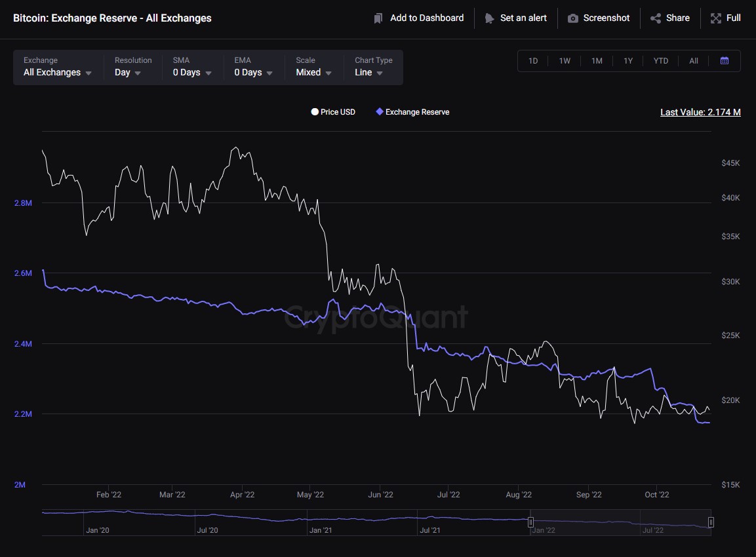Click the Bitcoin Exchange Reserve chart title
This screenshot has height=557, width=756.
[x=111, y=18]
